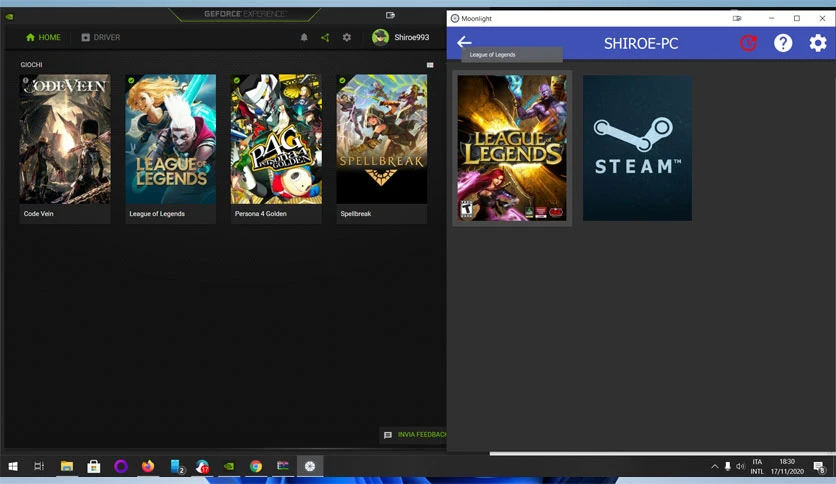Open Google Chrome from the taskbar
This screenshot has height=484, width=836.
[256, 466]
